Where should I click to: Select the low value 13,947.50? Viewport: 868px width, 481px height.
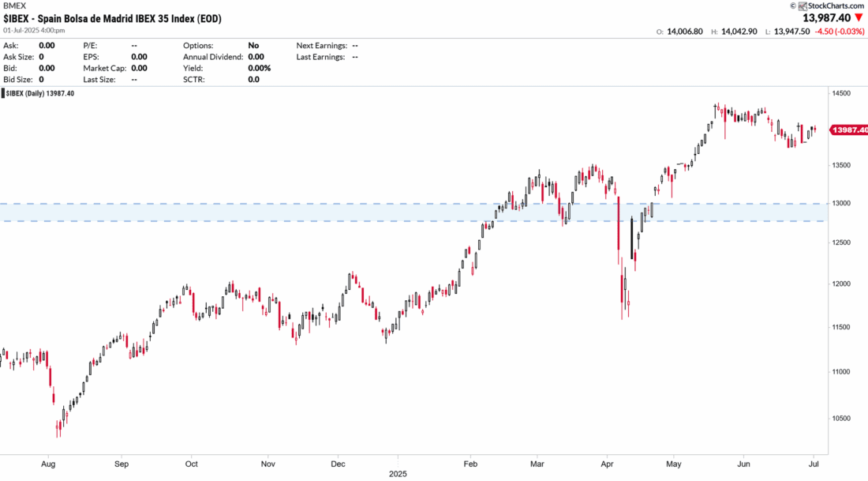click(x=791, y=32)
